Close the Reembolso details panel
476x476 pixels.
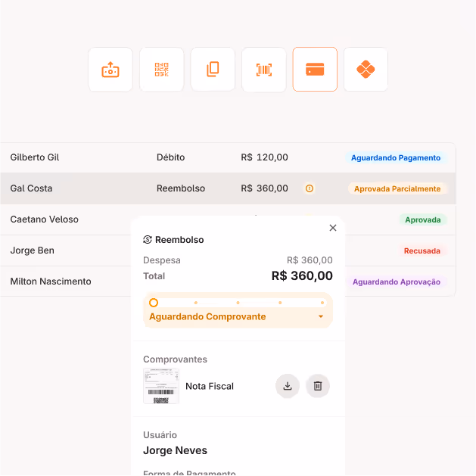(333, 228)
